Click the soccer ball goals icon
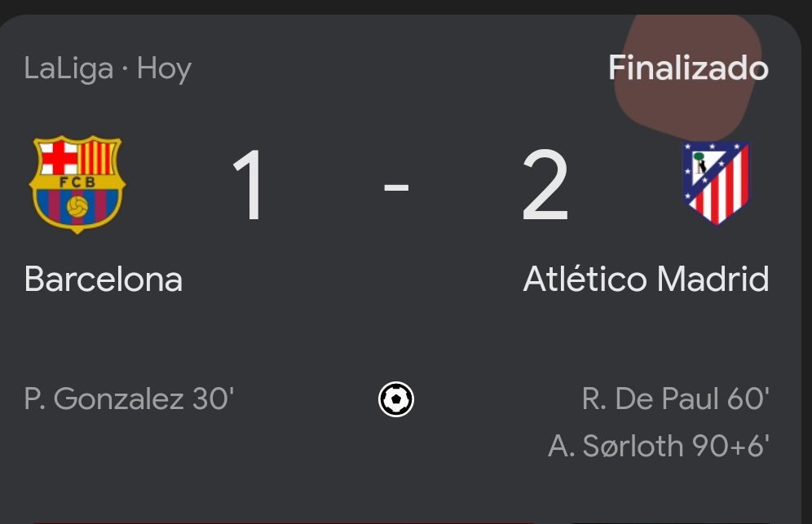 (x=396, y=399)
